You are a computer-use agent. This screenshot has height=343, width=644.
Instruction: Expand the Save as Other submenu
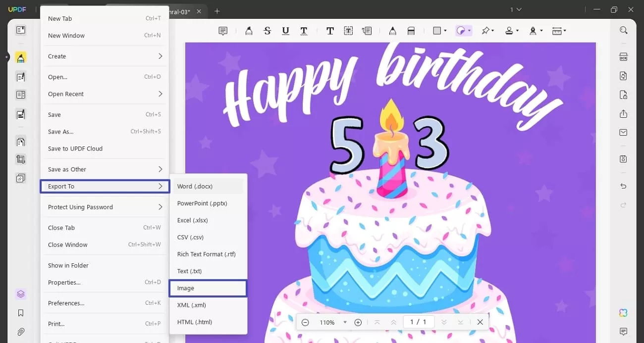(105, 169)
